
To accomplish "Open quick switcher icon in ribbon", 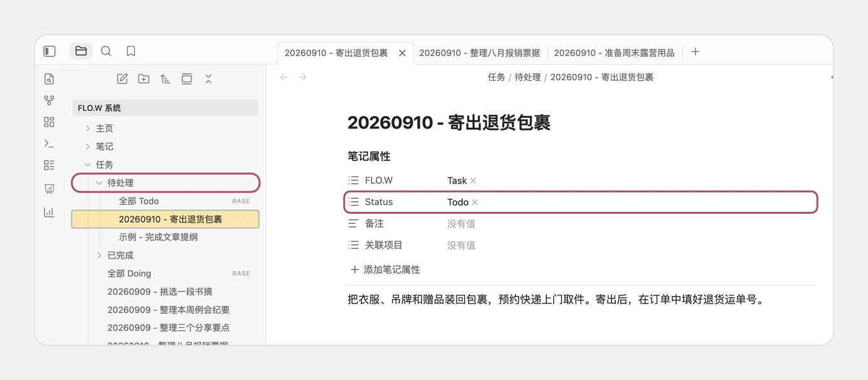I will click(49, 79).
